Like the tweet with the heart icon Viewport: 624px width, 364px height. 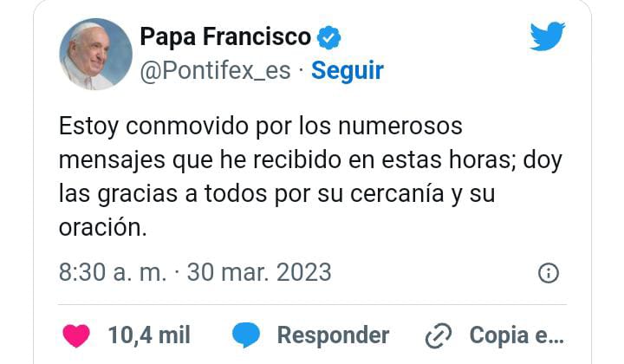[x=76, y=335]
